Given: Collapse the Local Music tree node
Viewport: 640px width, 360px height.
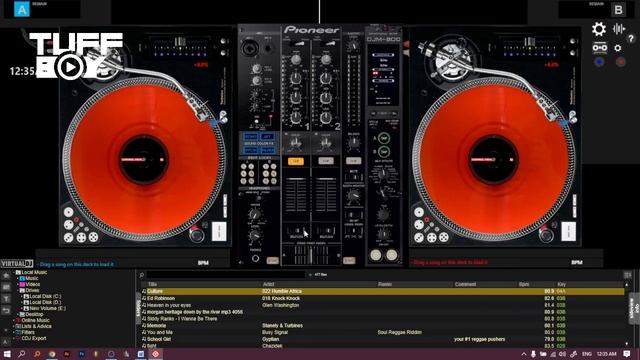Looking at the screenshot, I should point(13,272).
